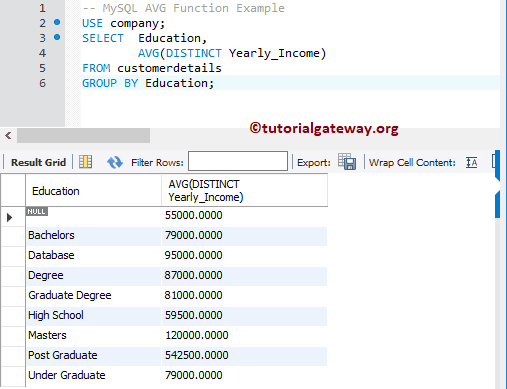Click the 81000.0000 value cell
507x389 pixels.
(244, 296)
